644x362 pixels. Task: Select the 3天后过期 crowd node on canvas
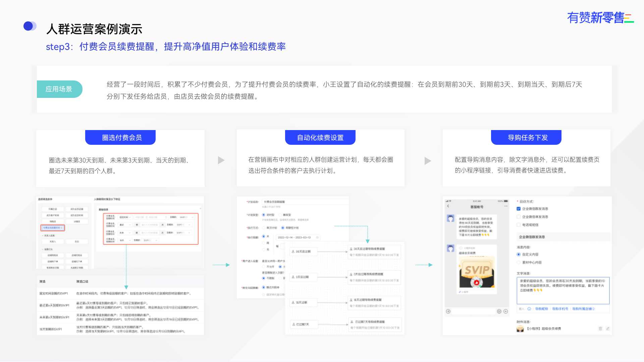(x=303, y=277)
